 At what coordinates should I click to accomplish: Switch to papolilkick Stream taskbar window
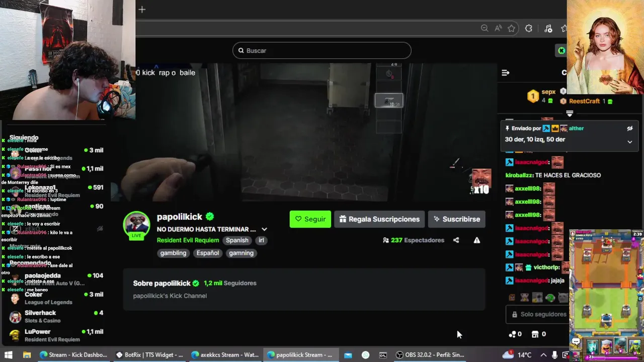[x=300, y=355]
